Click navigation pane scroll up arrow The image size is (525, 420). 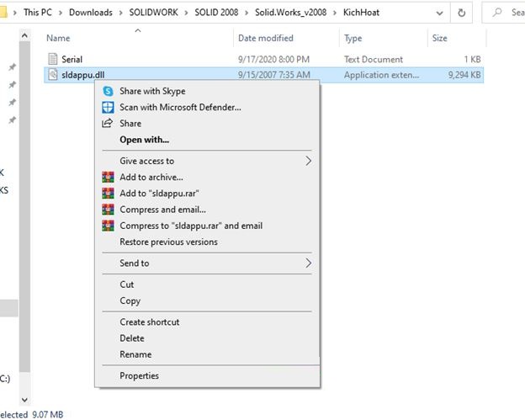24,35
